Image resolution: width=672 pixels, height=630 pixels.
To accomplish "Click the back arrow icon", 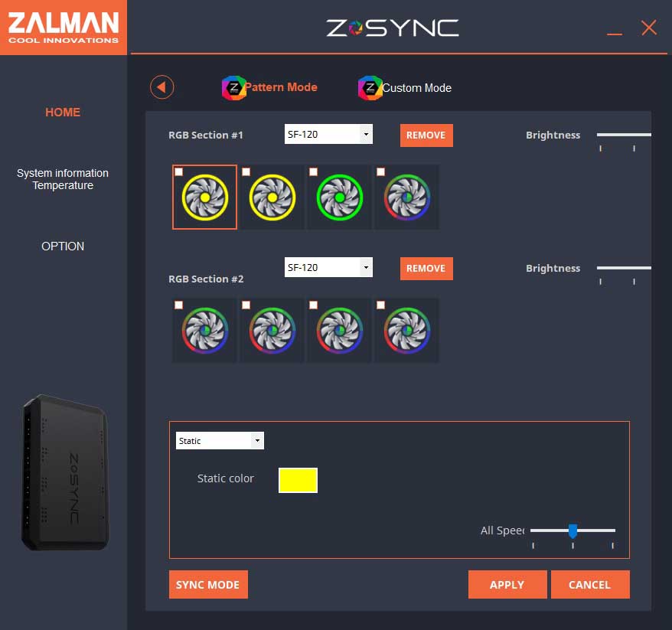I will (x=161, y=87).
